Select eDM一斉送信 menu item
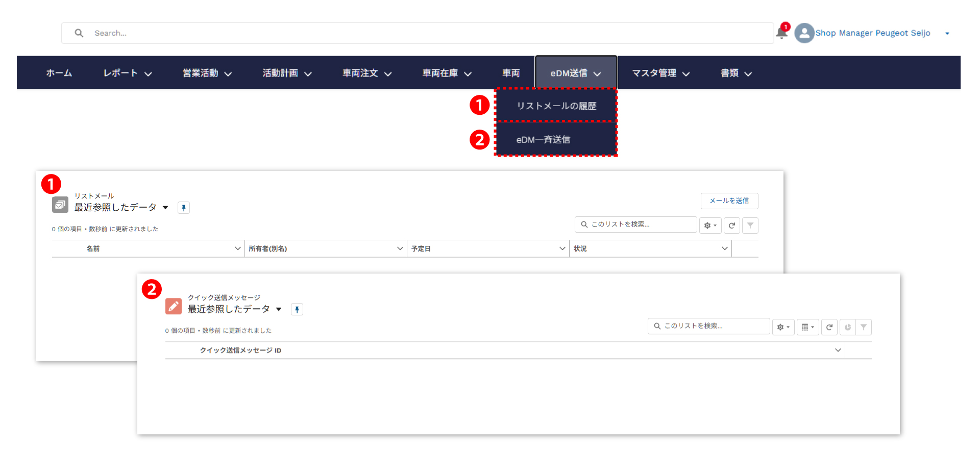This screenshot has height=474, width=980. click(x=543, y=140)
